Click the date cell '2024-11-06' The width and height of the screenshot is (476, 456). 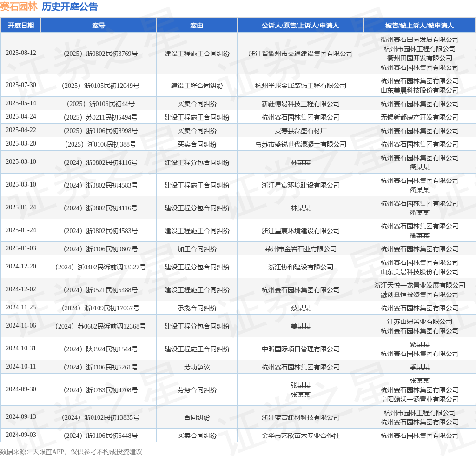[x=20, y=326]
